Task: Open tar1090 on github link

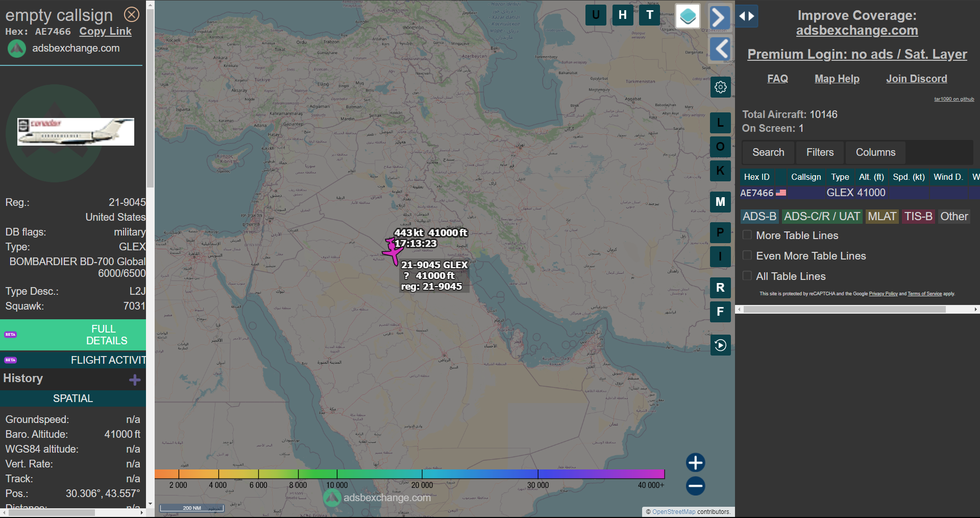Action: tap(954, 99)
